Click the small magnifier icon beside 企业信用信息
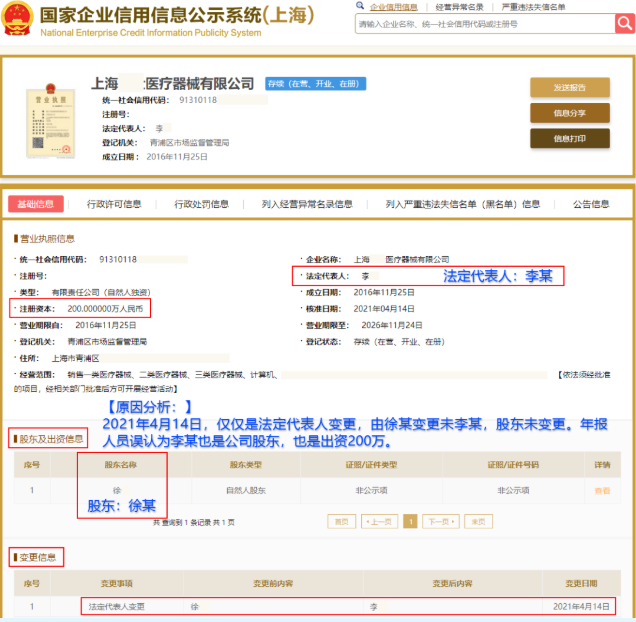 [360, 6]
